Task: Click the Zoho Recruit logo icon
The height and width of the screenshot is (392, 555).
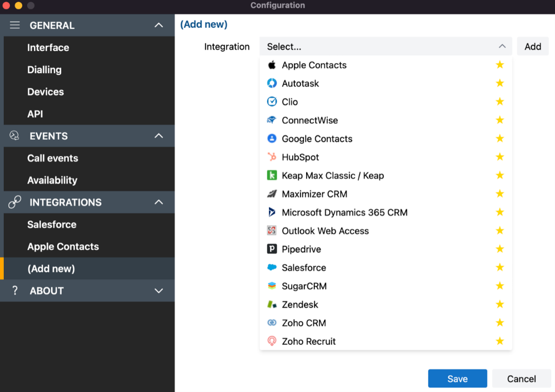Action: 272,341
